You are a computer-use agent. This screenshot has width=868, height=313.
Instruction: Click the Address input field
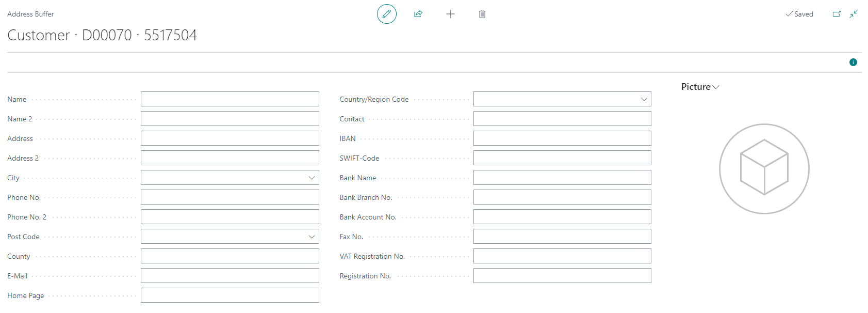230,138
